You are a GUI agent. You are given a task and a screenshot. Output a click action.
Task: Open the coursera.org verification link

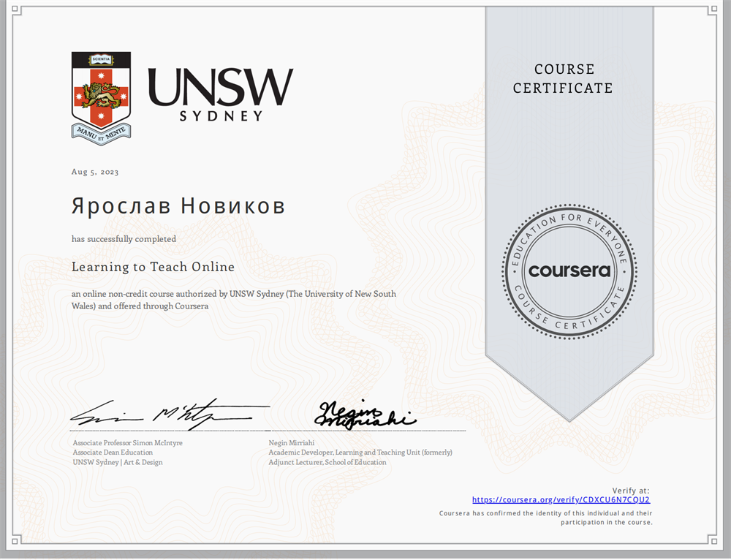tap(561, 500)
